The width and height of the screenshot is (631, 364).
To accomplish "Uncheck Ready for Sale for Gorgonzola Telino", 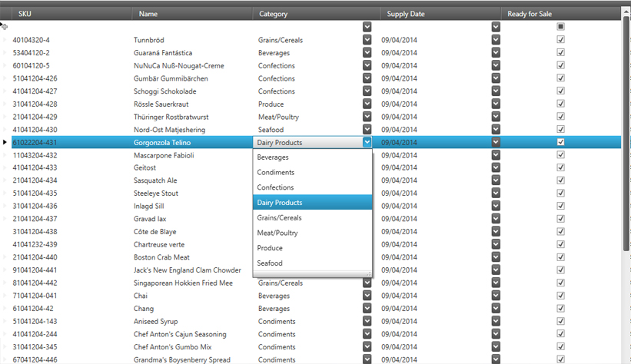I will point(560,142).
